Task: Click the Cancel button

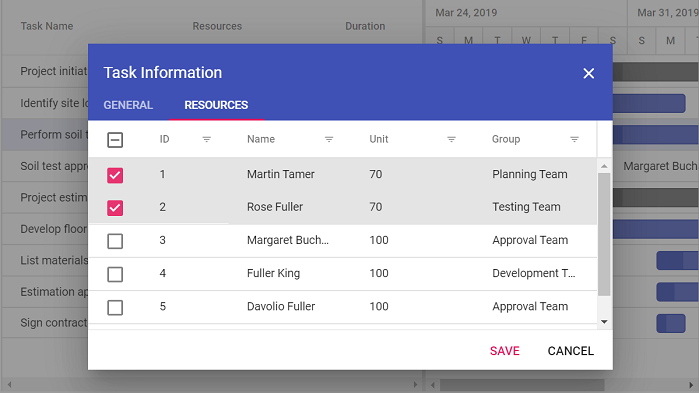Action: click(571, 351)
